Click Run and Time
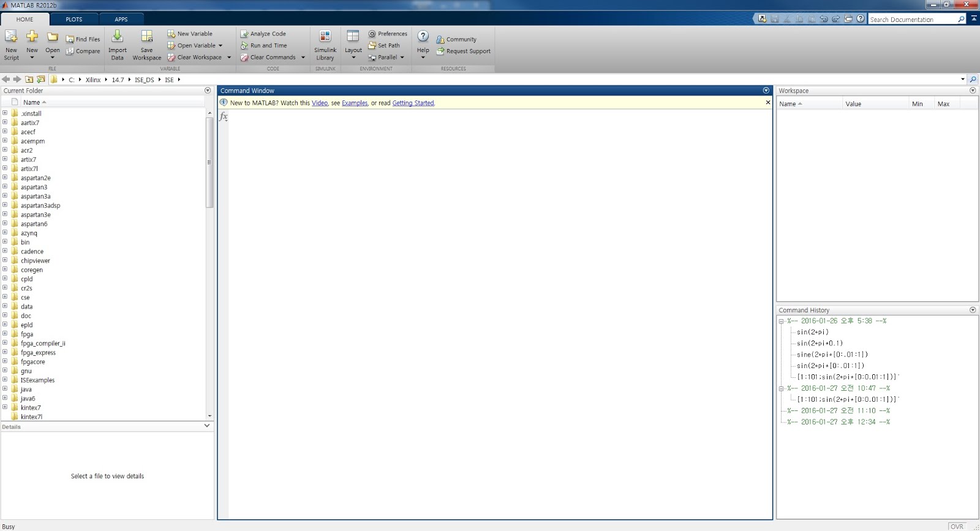The height and width of the screenshot is (531, 980). (264, 45)
